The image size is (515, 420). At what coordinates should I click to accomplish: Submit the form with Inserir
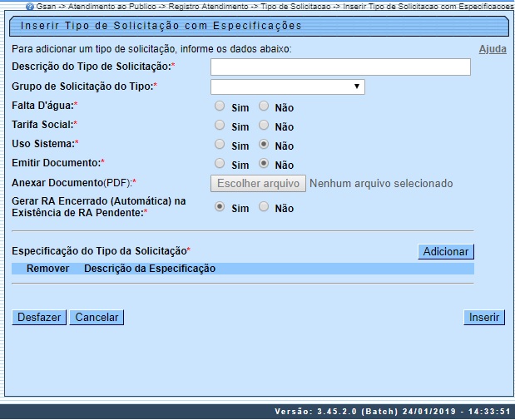point(484,317)
